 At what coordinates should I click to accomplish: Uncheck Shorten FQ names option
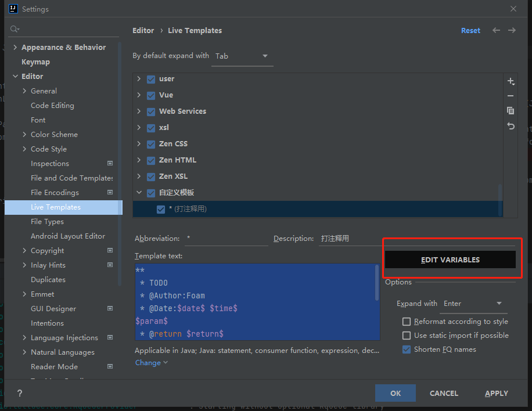(407, 349)
